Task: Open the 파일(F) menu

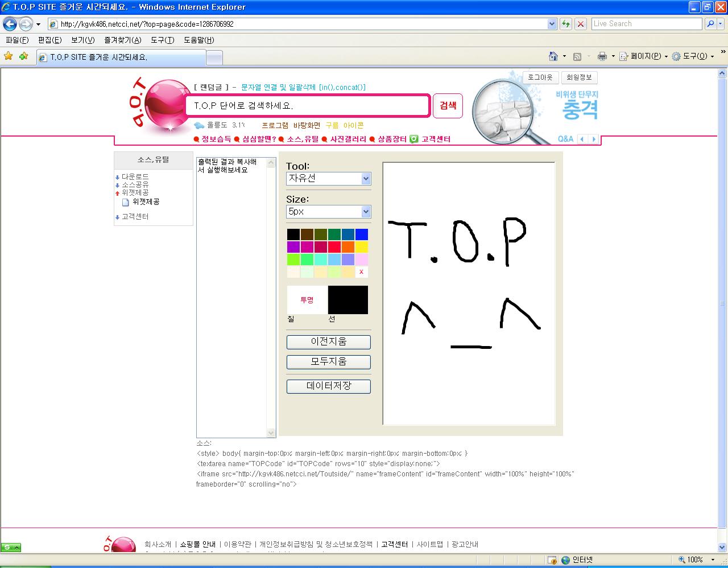Action: coord(17,40)
